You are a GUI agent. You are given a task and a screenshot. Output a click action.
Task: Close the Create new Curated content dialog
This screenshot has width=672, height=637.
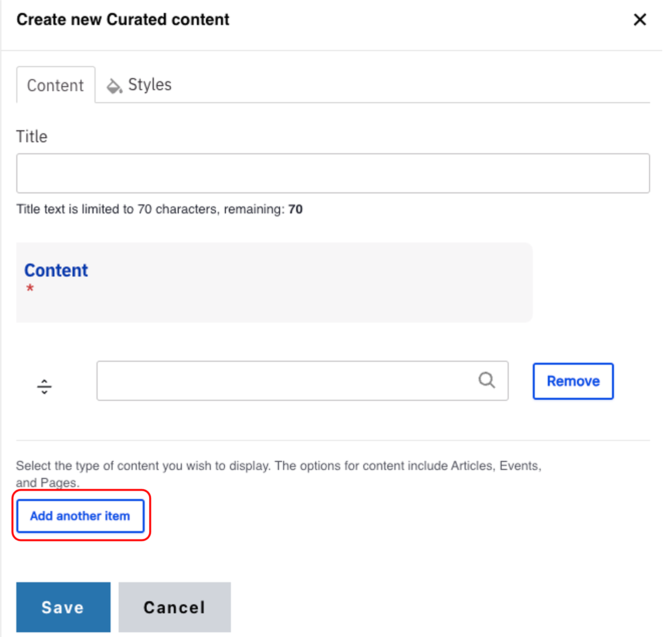click(639, 20)
